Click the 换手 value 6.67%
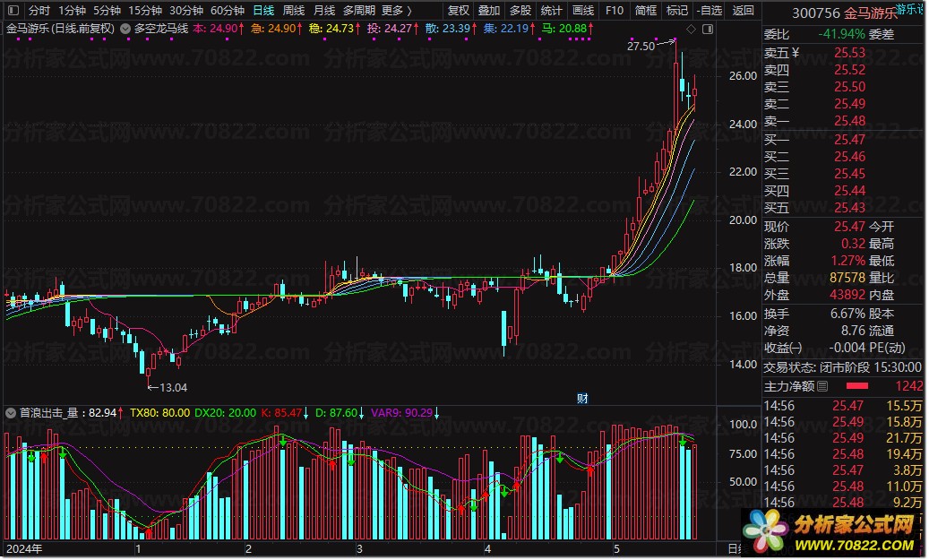The width and height of the screenshot is (929, 560). 847,314
